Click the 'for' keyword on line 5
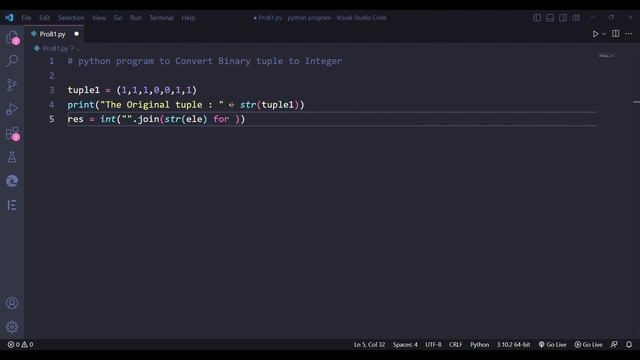The width and height of the screenshot is (640, 360). (221, 119)
